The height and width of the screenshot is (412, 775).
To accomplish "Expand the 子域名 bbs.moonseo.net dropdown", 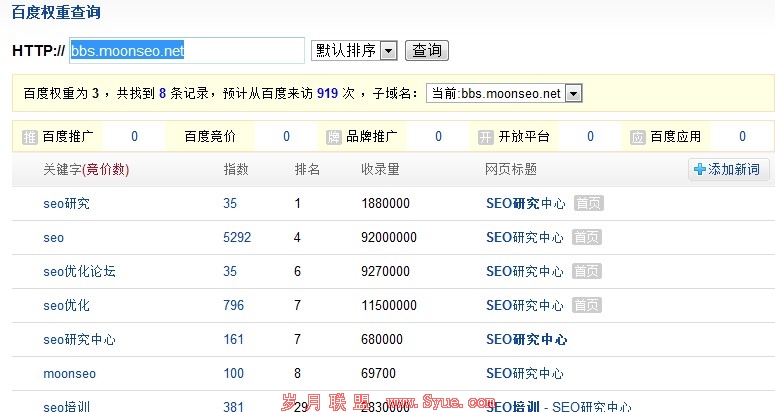I will (x=504, y=93).
